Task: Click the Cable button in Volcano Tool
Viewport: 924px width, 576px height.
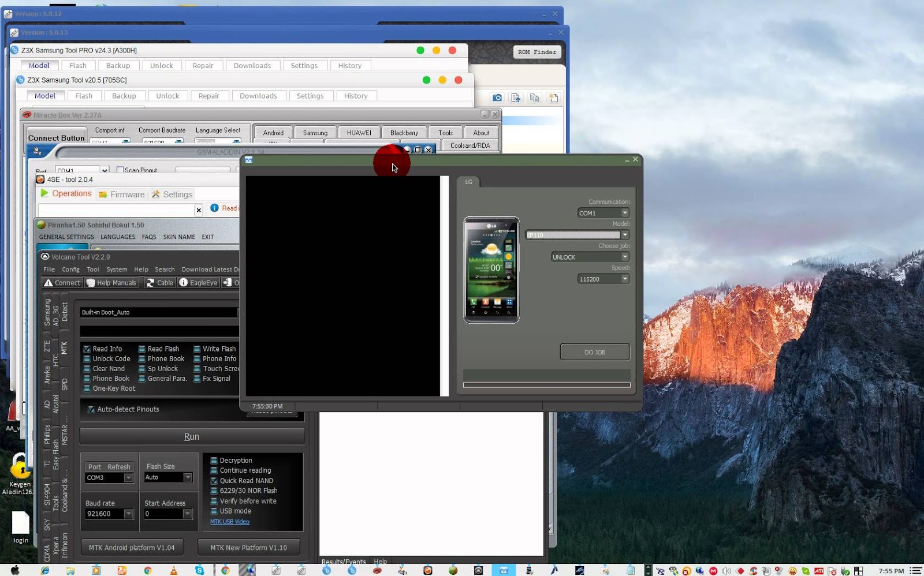Action: [159, 283]
